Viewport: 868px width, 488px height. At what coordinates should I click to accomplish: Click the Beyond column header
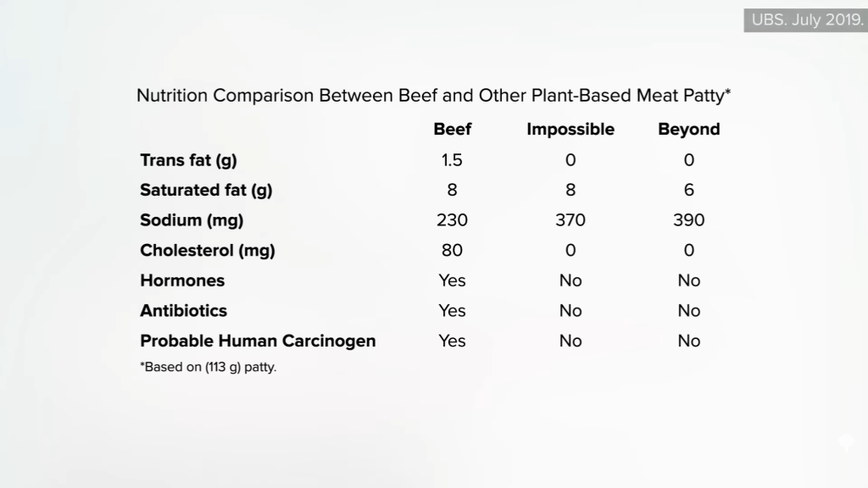688,130
